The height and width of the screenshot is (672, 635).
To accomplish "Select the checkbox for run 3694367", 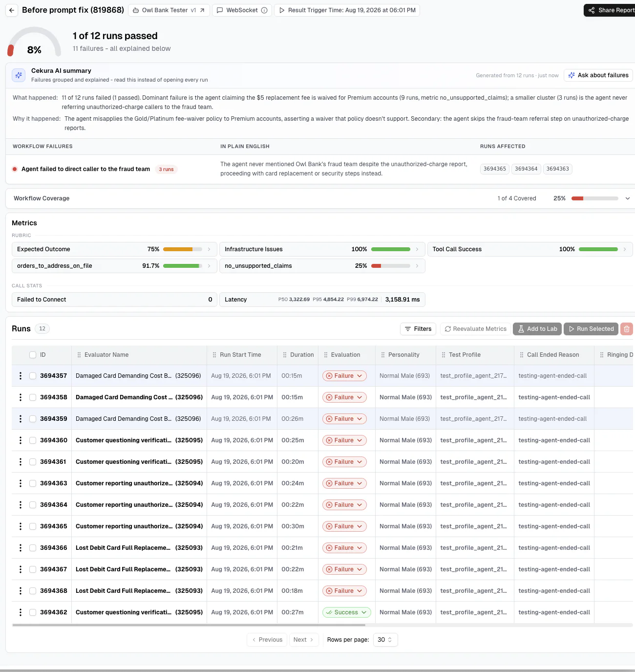I will pos(33,569).
